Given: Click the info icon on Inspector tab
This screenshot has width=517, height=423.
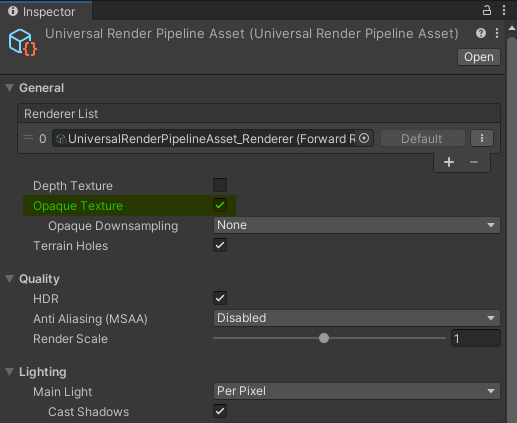Looking at the screenshot, I should (x=13, y=11).
